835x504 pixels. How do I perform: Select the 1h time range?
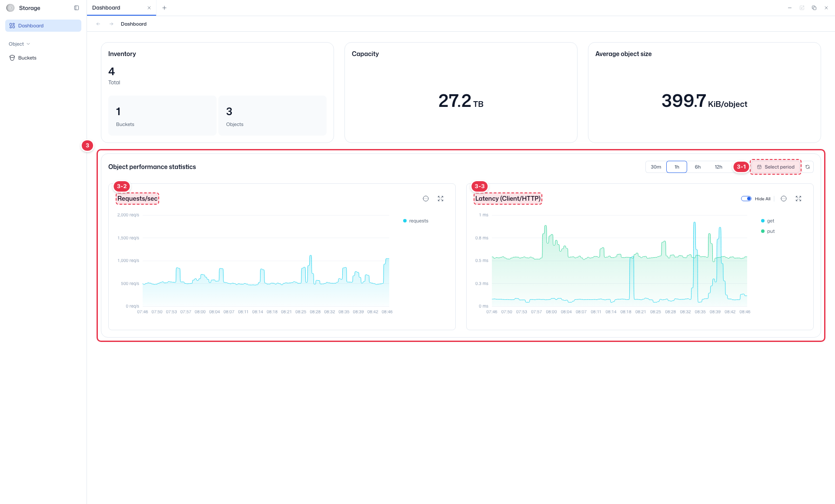coord(677,167)
